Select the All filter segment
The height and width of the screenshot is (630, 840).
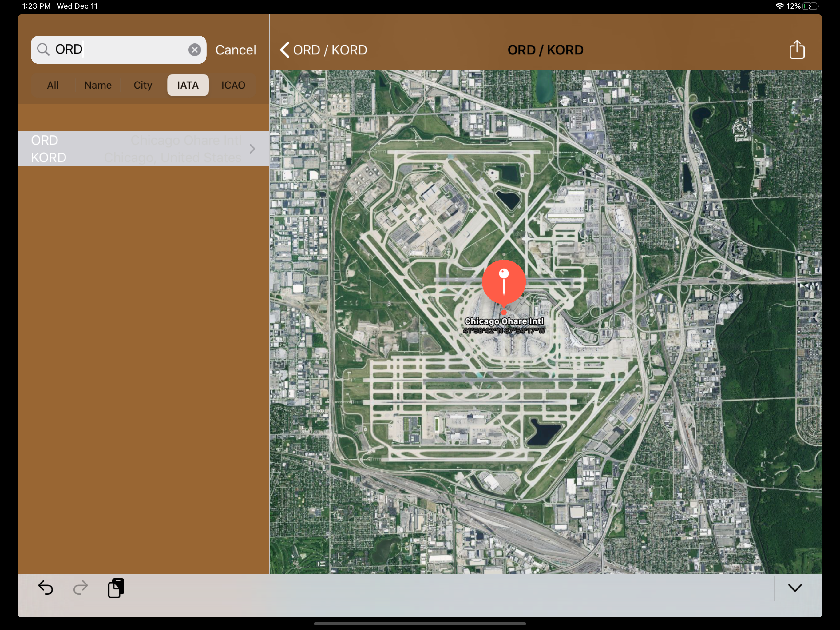pos(53,85)
